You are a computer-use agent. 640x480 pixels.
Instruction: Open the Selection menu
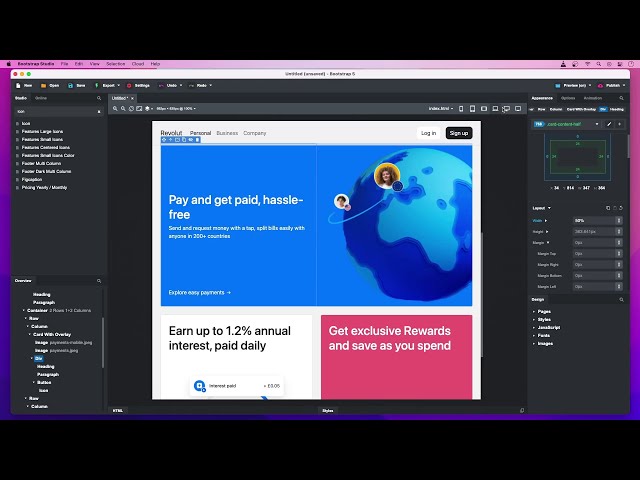click(116, 64)
